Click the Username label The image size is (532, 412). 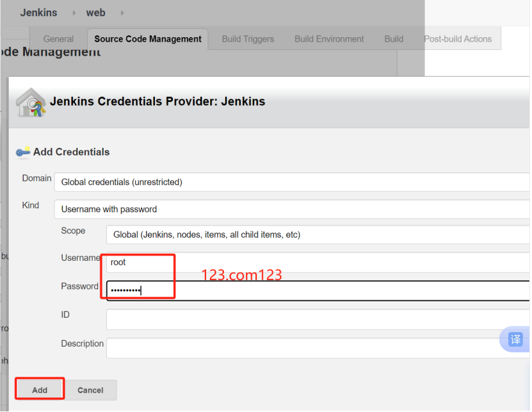pyautogui.click(x=81, y=258)
